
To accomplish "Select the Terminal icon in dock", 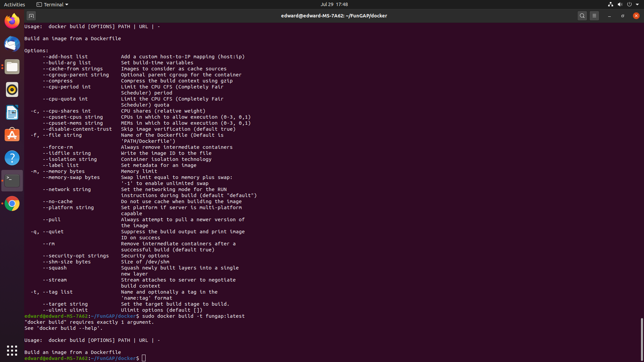I will (12, 181).
